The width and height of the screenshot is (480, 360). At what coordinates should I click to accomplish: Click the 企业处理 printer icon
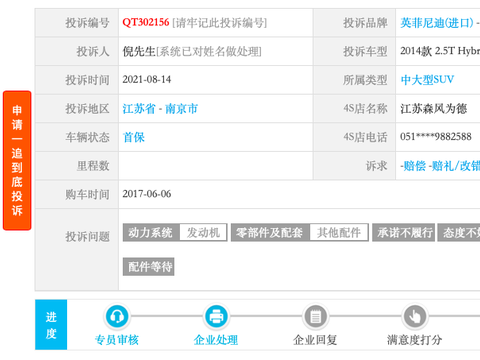(216, 316)
